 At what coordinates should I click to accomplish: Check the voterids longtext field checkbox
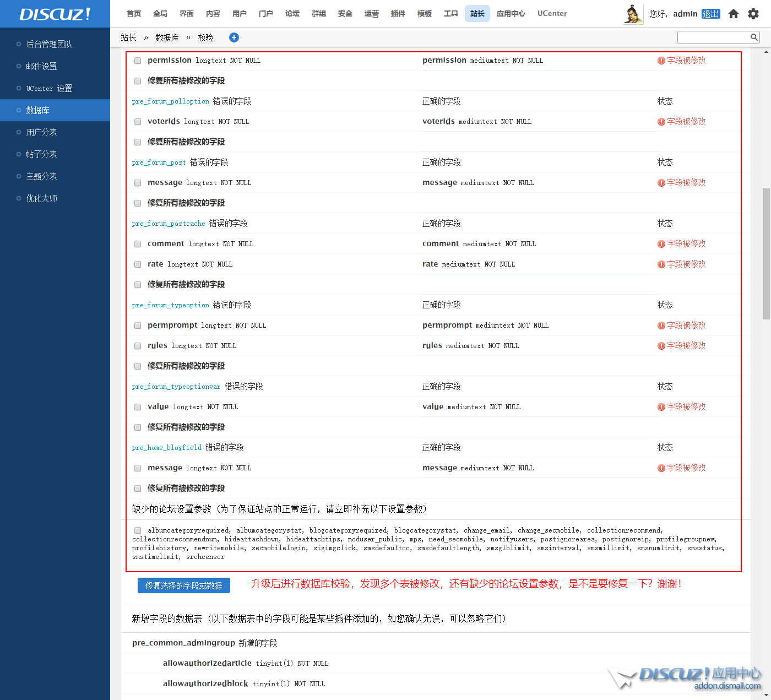(x=138, y=122)
